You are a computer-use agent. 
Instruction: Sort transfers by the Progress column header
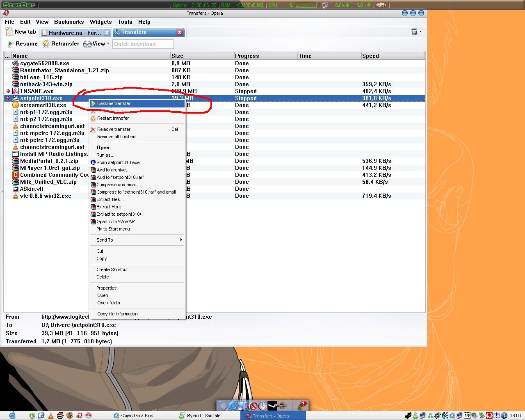[266, 56]
